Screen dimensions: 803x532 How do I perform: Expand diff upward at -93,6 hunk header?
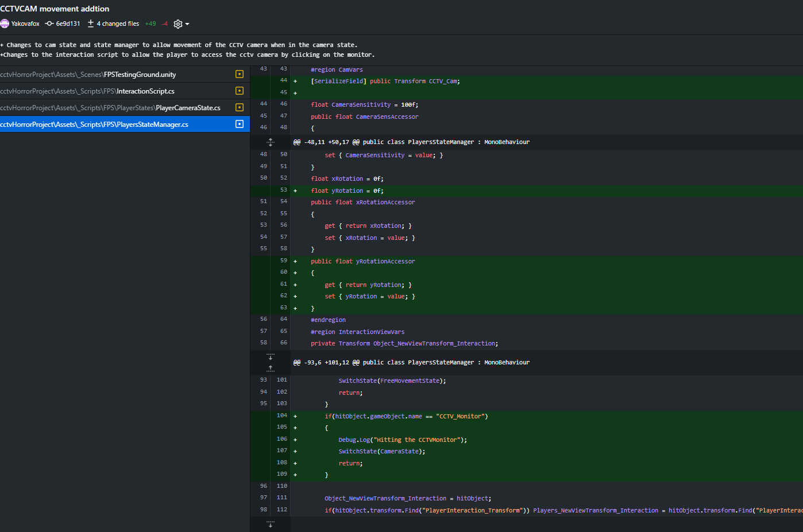click(x=271, y=368)
